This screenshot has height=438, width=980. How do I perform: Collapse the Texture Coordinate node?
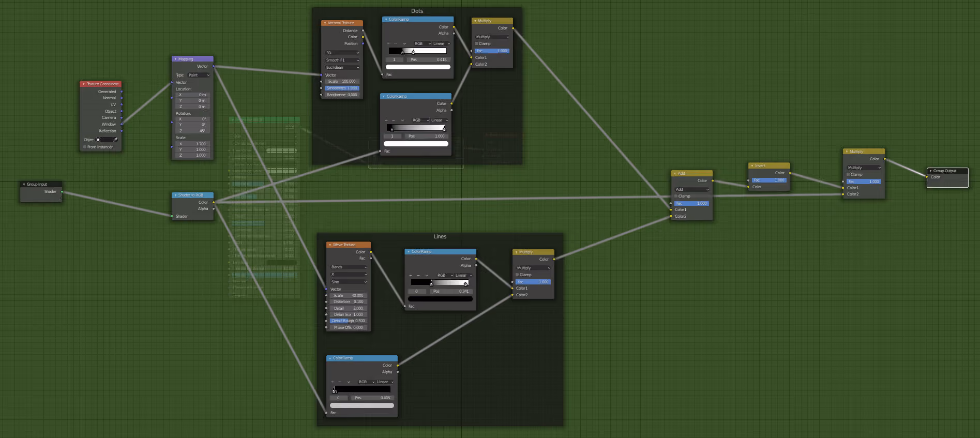tap(84, 84)
